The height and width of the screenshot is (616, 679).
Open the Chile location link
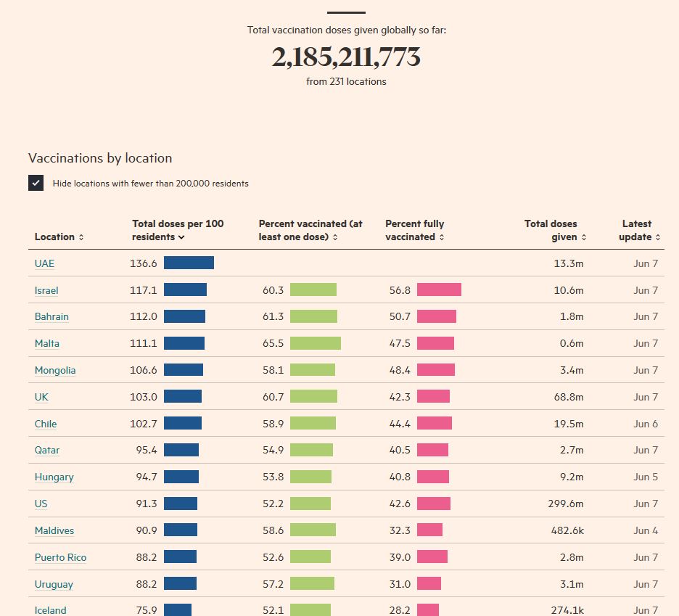click(x=46, y=424)
